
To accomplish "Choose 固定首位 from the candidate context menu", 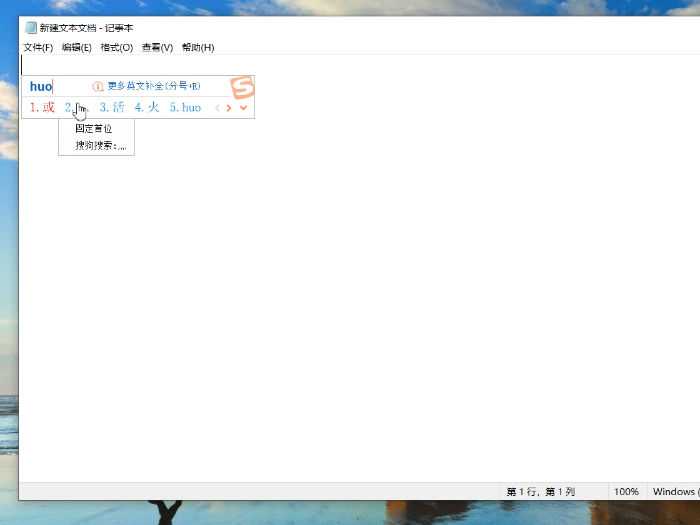I will click(x=94, y=128).
